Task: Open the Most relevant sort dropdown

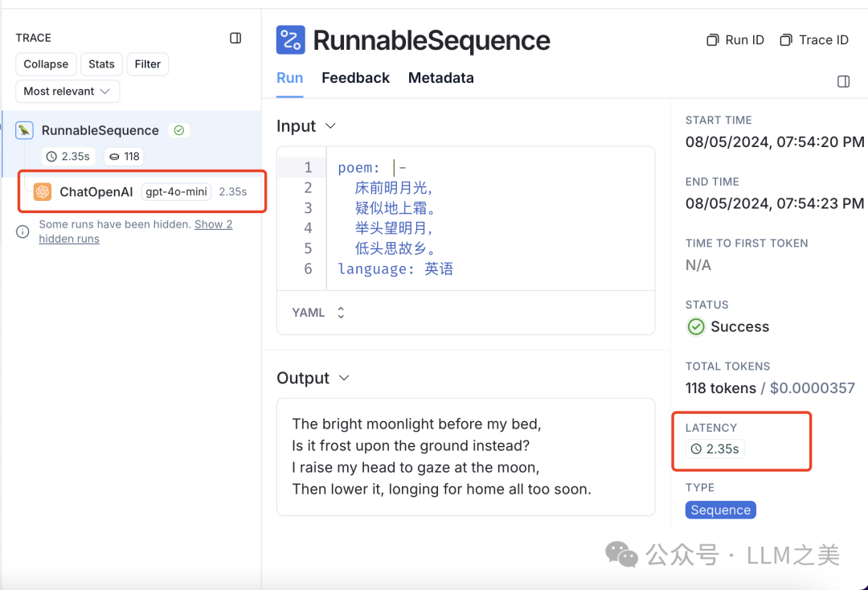Action: (68, 92)
